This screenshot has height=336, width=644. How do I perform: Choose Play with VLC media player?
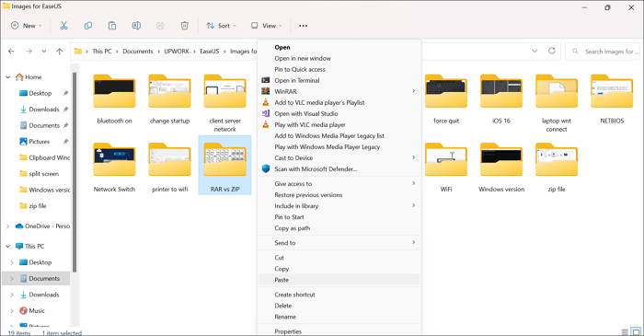339,125
